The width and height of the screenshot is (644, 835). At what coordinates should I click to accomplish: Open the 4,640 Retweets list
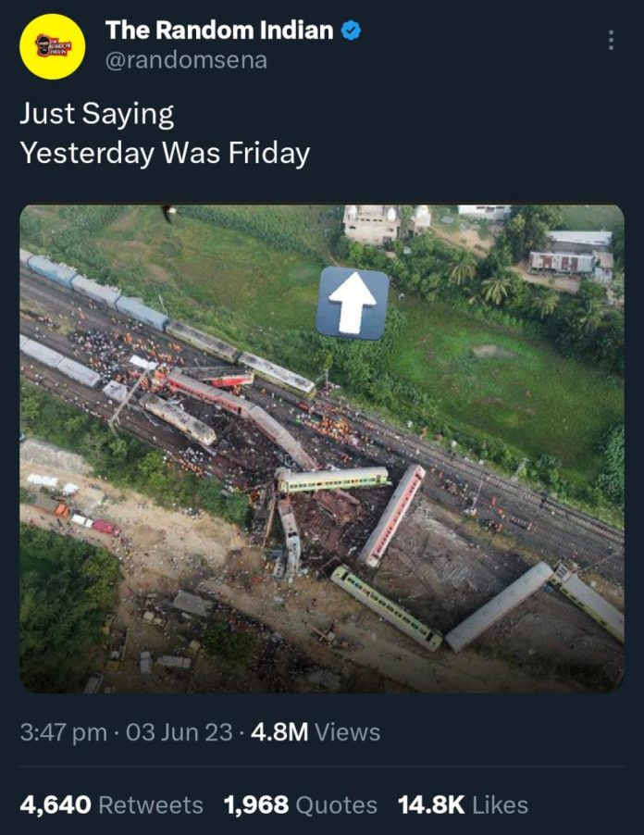pyautogui.click(x=111, y=804)
